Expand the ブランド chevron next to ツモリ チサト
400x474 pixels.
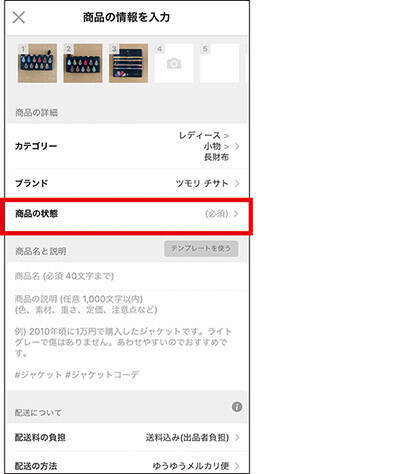click(237, 183)
